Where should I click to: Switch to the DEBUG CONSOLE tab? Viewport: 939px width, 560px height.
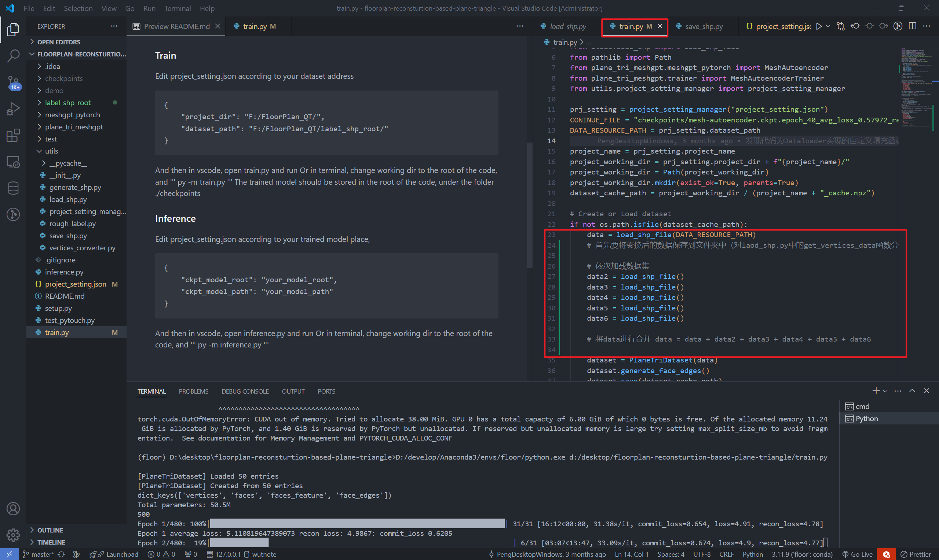pyautogui.click(x=245, y=391)
